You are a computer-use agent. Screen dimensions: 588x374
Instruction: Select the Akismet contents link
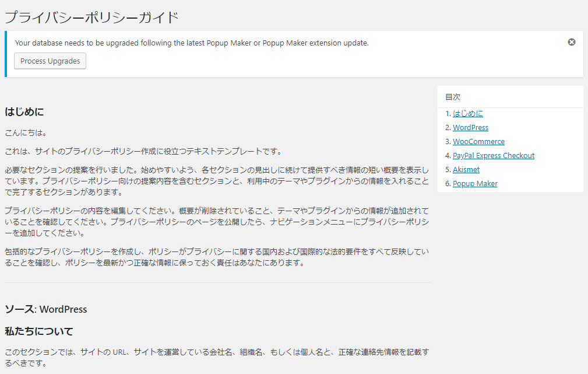(466, 170)
